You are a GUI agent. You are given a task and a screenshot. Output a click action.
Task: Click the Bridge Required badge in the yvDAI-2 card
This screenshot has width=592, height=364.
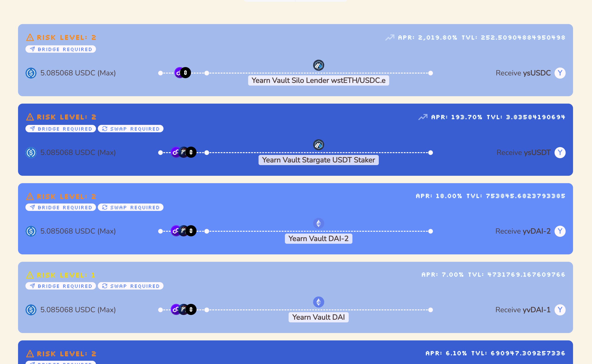coord(61,207)
